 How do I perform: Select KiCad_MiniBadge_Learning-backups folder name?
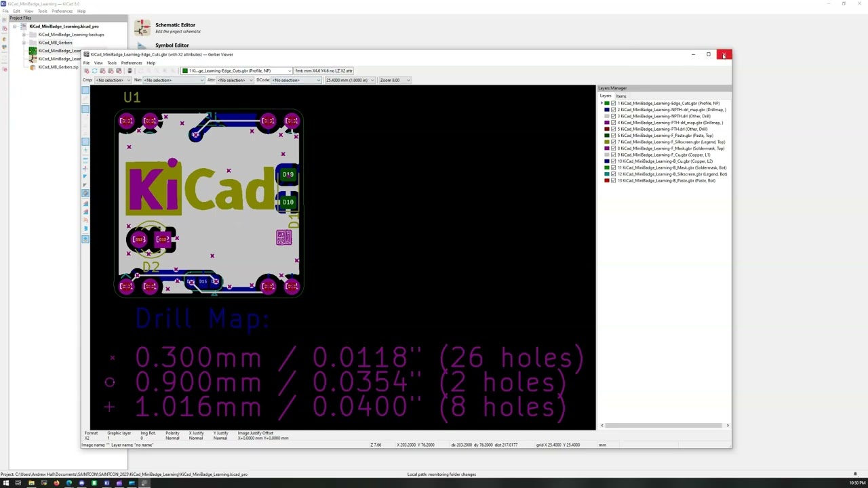click(71, 35)
